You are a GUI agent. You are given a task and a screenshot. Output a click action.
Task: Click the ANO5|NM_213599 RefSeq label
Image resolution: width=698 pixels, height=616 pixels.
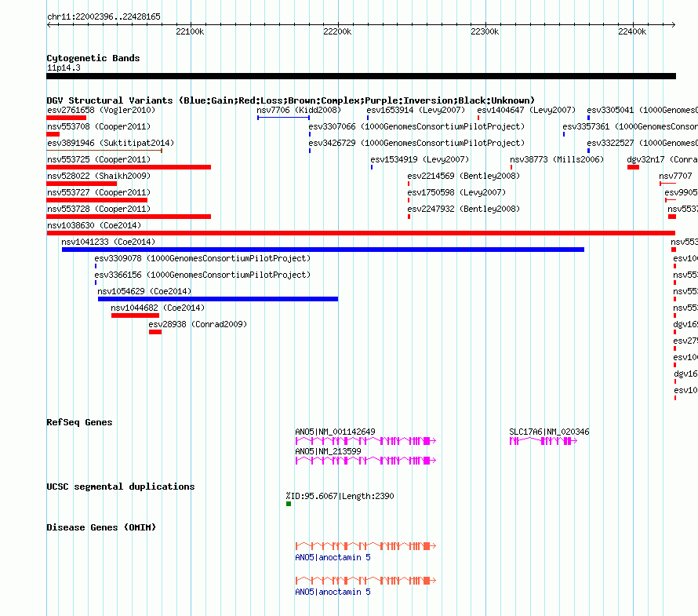pyautogui.click(x=328, y=451)
